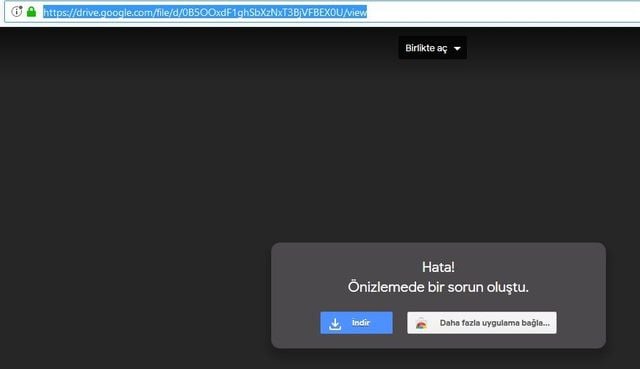Click empty address bar space after URL
Screen dimensions: 640x369
coord(502,12)
